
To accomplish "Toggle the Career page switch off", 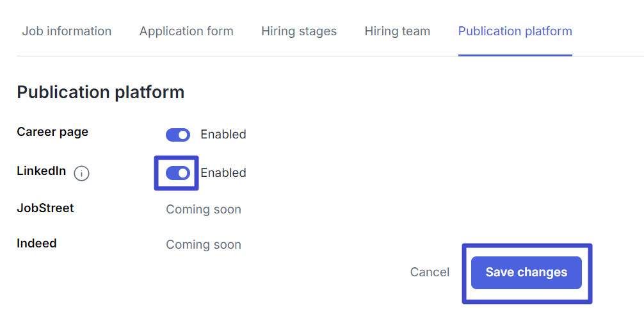I will click(178, 135).
